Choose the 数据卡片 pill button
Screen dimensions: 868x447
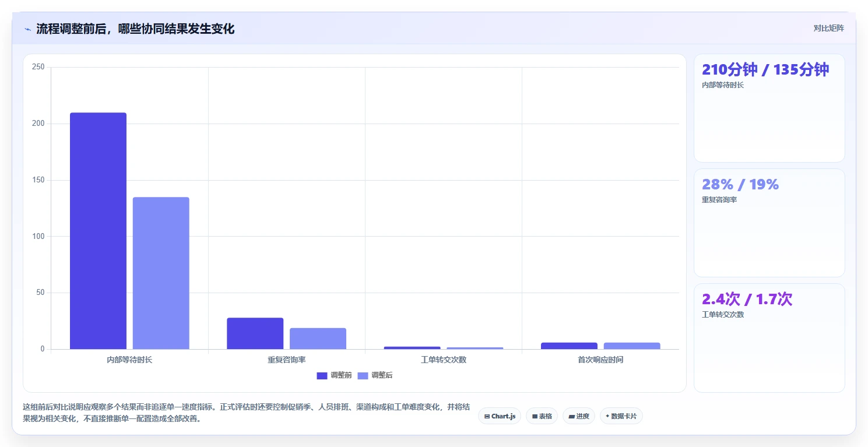621,416
